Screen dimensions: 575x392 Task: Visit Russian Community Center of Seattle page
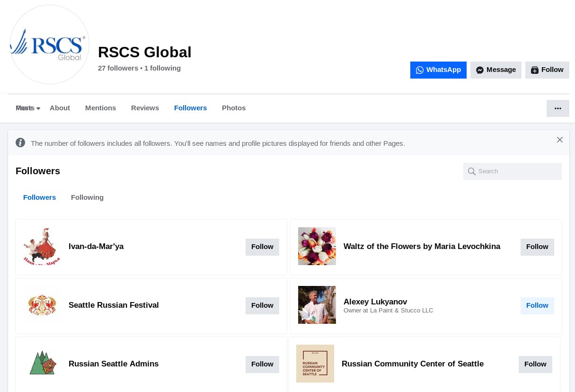coord(413,364)
